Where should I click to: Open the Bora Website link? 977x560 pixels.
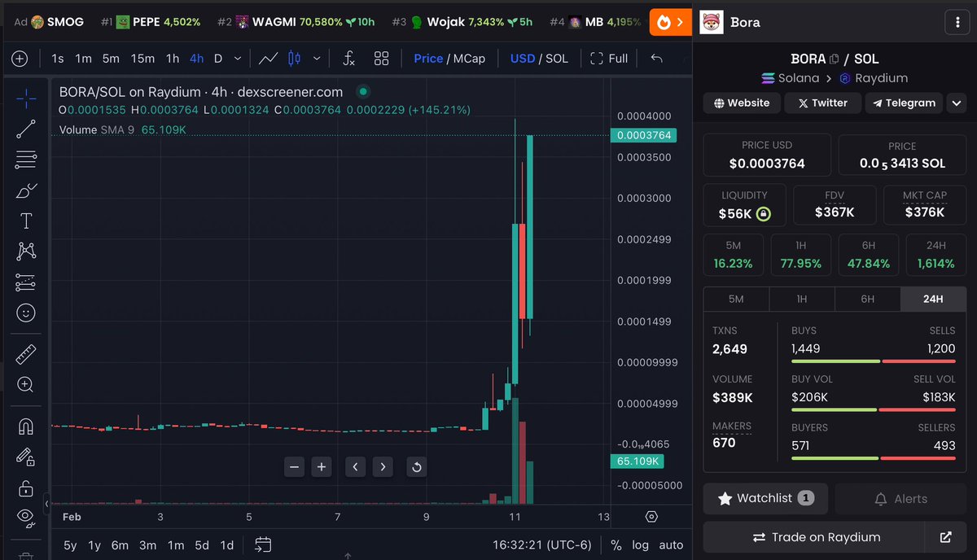[x=742, y=103]
